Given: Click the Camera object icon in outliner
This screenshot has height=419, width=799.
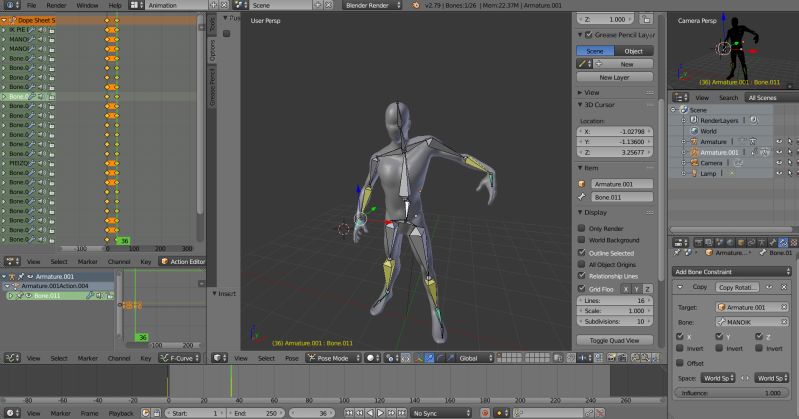Looking at the screenshot, I should pyautogui.click(x=694, y=163).
